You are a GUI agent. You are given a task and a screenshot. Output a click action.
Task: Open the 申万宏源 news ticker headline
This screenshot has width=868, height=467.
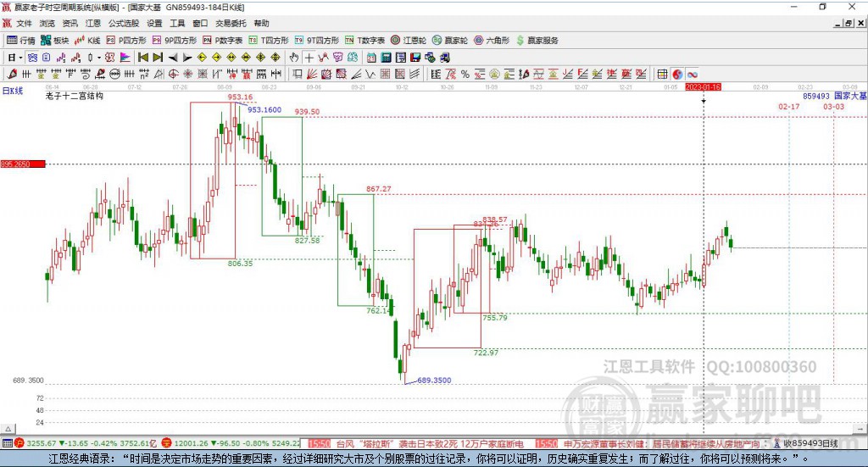point(662,443)
